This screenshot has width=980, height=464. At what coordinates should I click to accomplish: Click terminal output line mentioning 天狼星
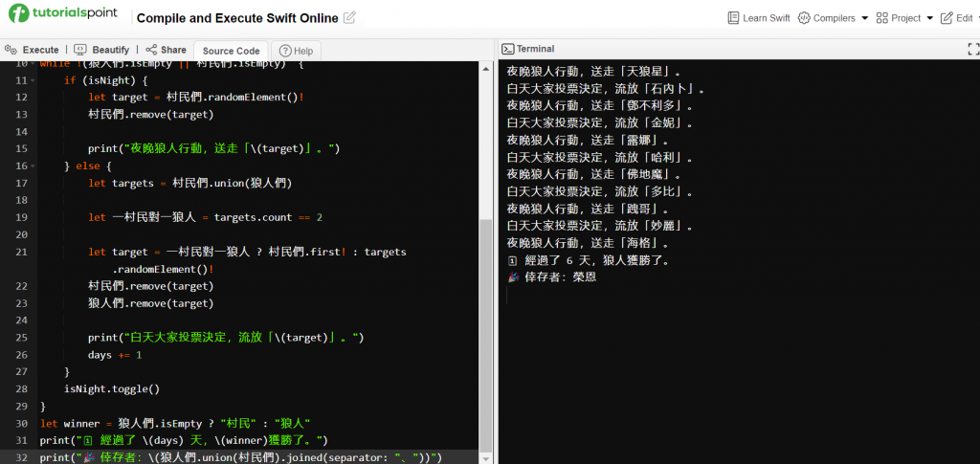pyautogui.click(x=593, y=72)
